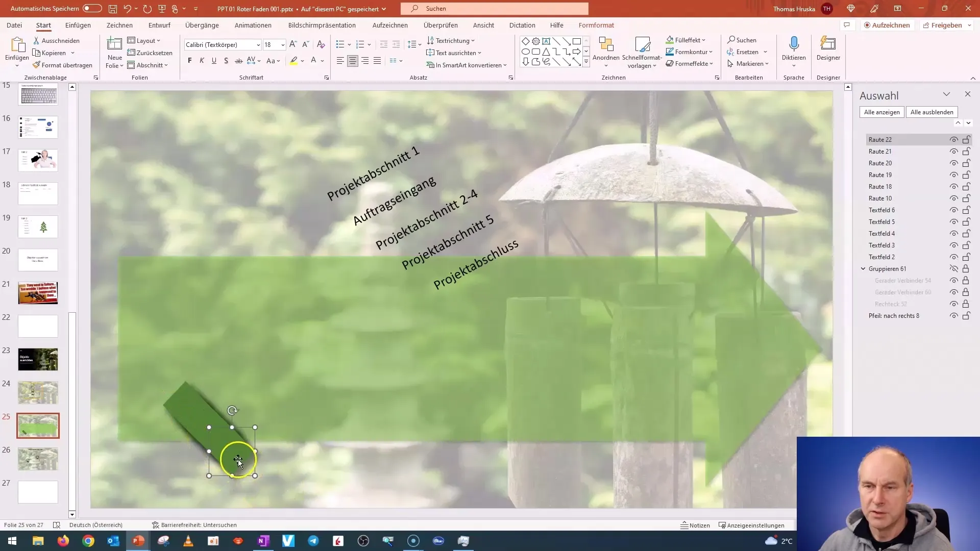The height and width of the screenshot is (551, 980).
Task: Toggle visibility of Raute 20 layer
Action: pyautogui.click(x=955, y=163)
